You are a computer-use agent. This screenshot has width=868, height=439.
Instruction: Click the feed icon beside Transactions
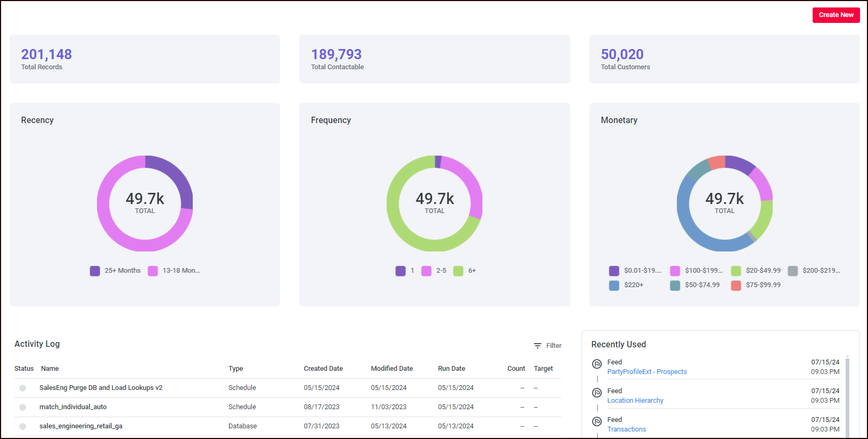tap(597, 421)
